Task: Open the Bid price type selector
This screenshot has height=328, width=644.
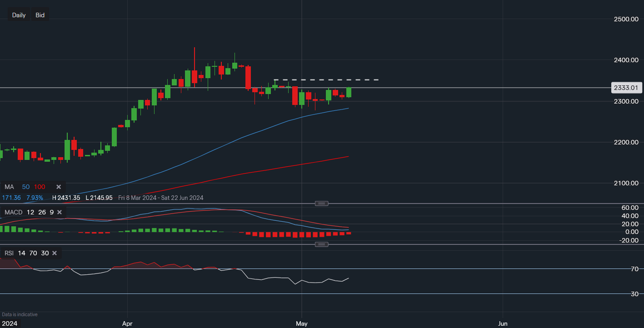Action: [x=40, y=15]
